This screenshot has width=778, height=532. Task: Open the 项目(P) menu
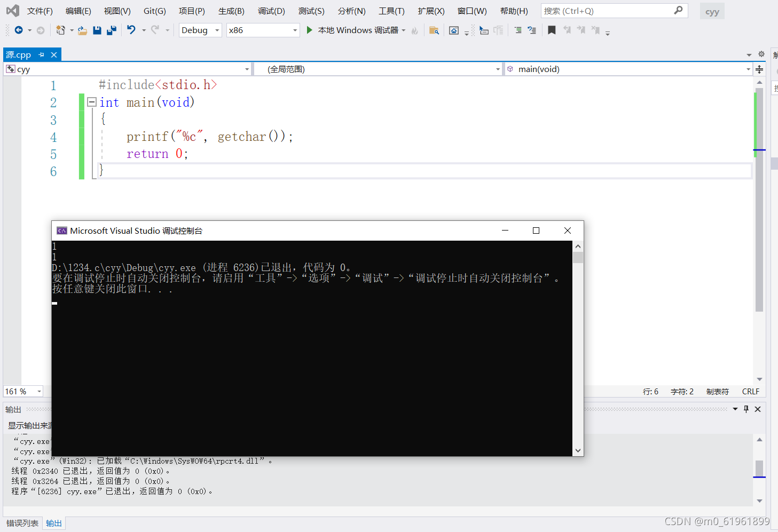[x=192, y=11]
